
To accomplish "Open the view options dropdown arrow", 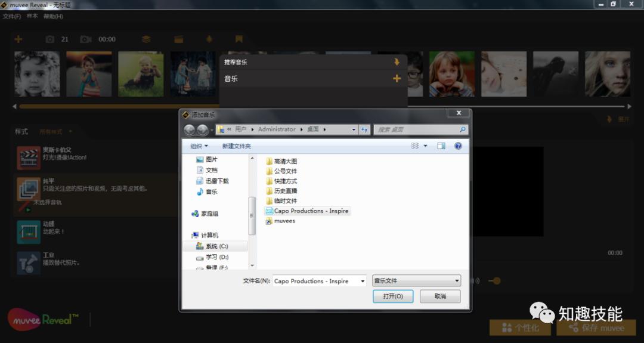I will (x=425, y=146).
